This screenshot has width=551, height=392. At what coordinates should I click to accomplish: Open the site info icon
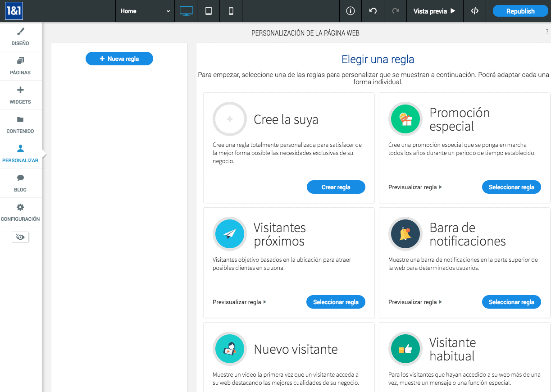(x=351, y=11)
